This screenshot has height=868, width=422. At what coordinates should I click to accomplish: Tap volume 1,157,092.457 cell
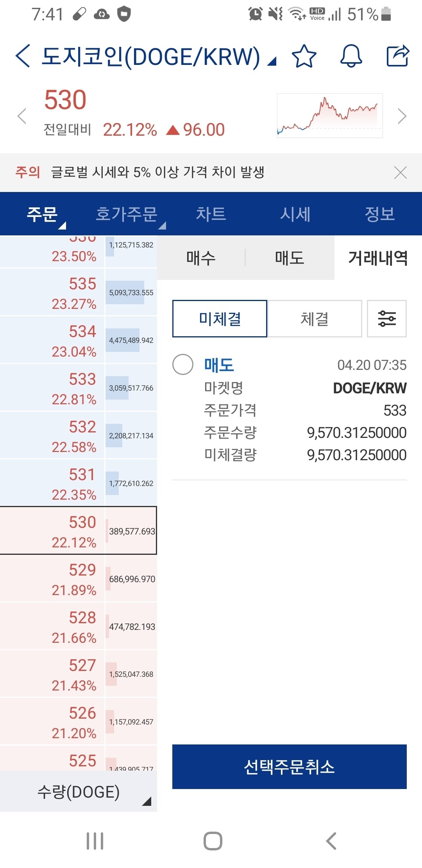pyautogui.click(x=131, y=722)
